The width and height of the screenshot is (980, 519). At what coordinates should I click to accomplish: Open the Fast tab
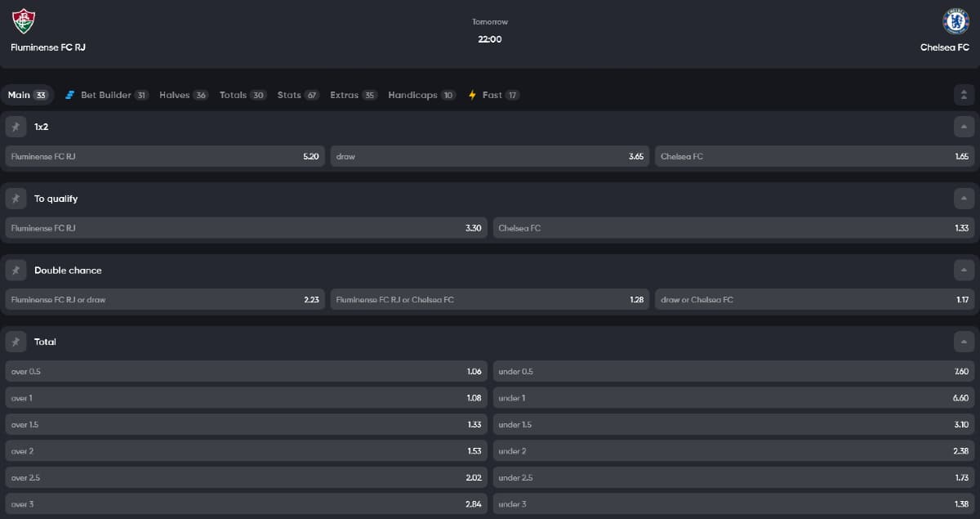click(493, 95)
